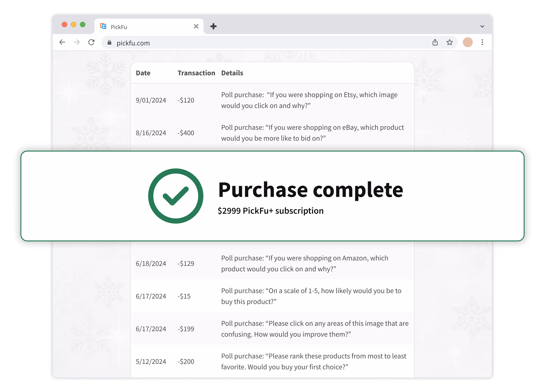Close the PickFu tab with the x
Screen dimensions: 545x392
(x=196, y=26)
